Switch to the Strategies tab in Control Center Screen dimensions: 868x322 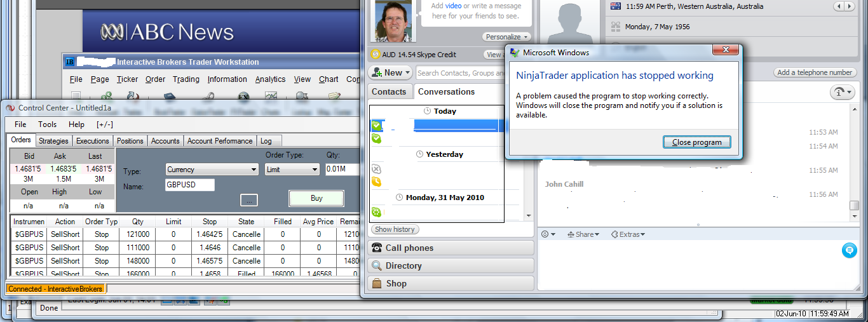53,141
